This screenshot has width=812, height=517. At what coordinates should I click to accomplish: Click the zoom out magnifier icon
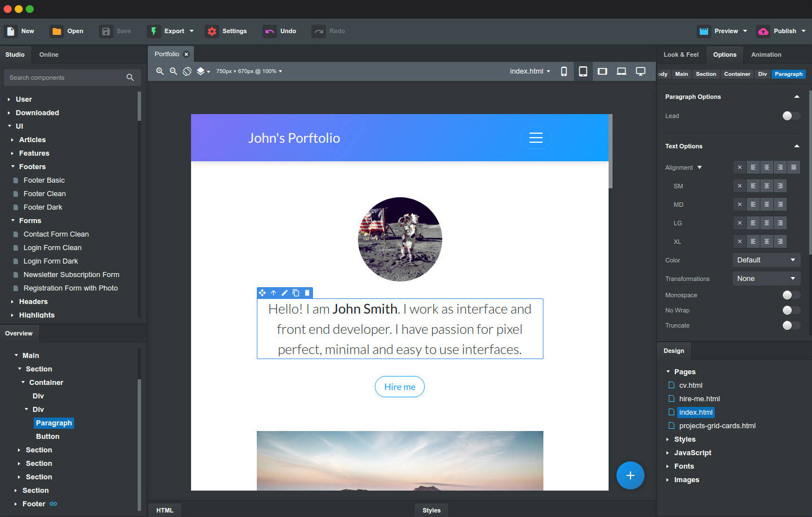pyautogui.click(x=173, y=71)
